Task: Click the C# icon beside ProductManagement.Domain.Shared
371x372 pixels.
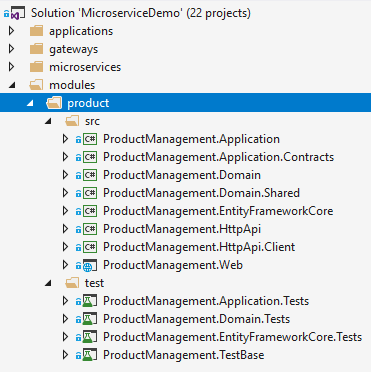Action: tap(90, 193)
